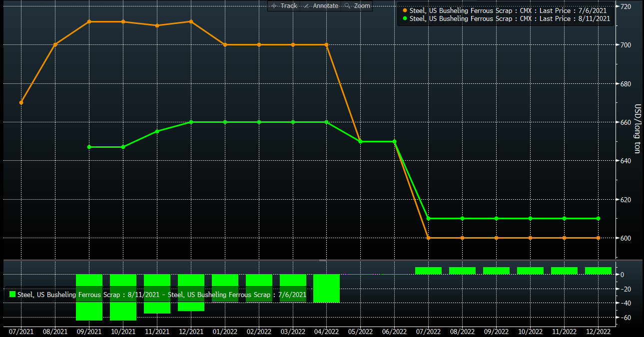Screen dimensions: 644x337
Task: Click the orange legend dot for 7/6/2021
Action: point(405,10)
